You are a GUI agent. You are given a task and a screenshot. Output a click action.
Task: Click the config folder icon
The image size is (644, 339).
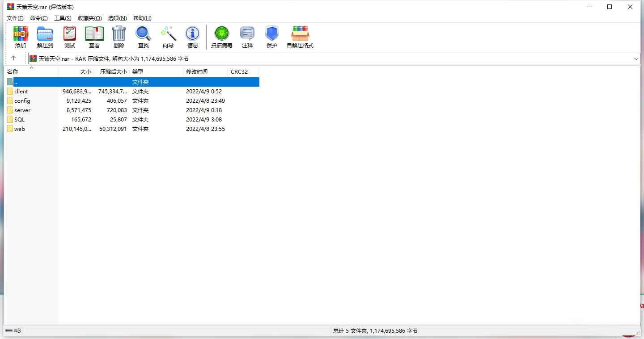coord(10,100)
